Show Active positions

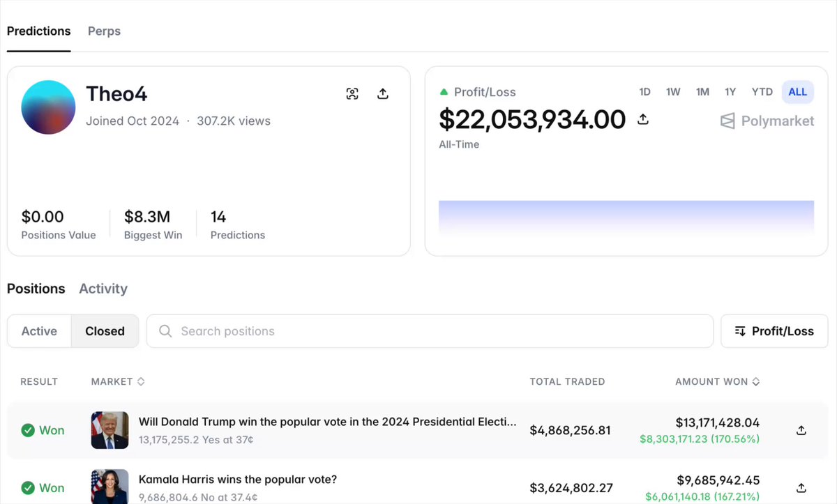39,331
